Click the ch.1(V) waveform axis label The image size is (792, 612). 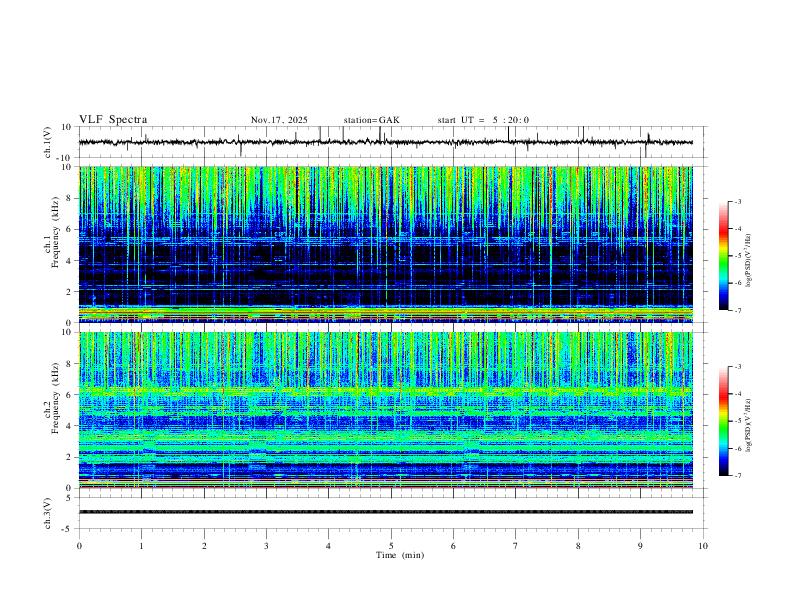[48, 142]
